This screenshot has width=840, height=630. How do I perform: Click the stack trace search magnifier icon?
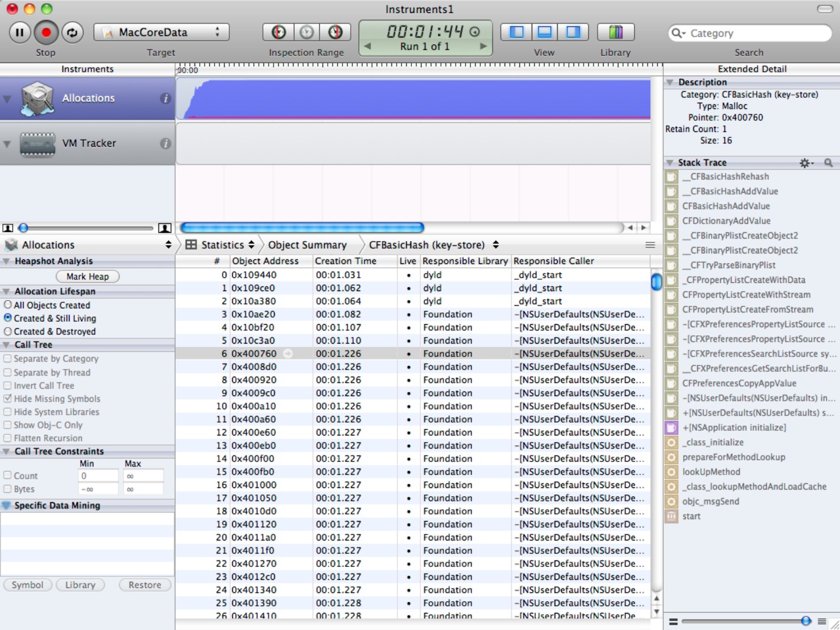(828, 163)
